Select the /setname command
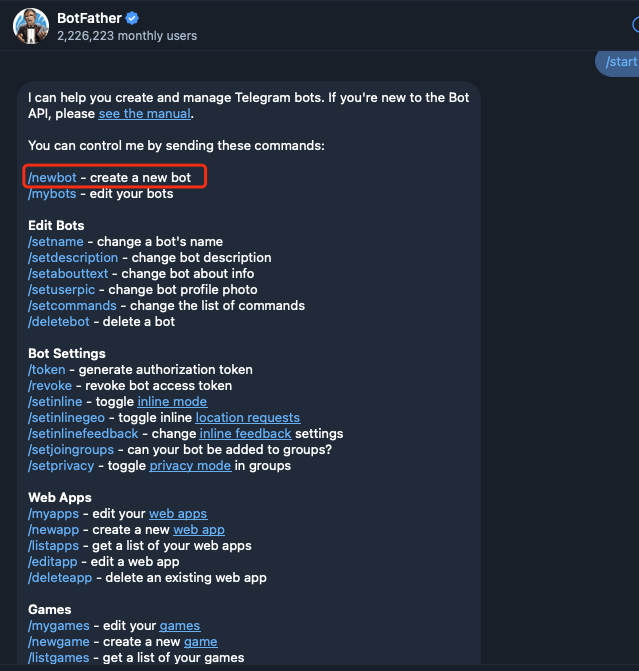Image resolution: width=639 pixels, height=671 pixels. click(56, 242)
